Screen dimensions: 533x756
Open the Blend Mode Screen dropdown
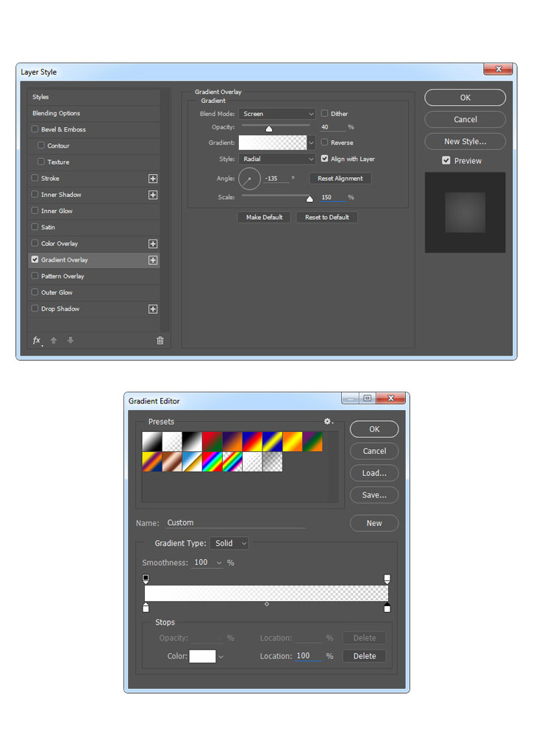(277, 114)
